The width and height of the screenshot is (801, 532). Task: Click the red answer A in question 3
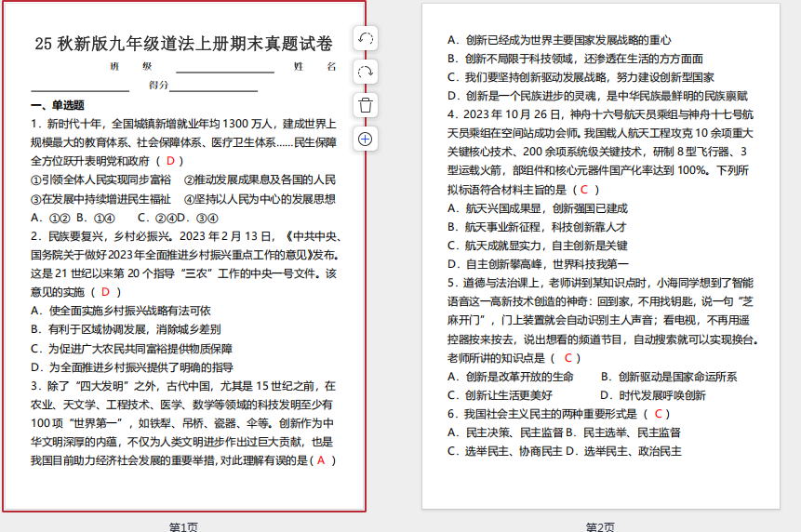(x=321, y=459)
